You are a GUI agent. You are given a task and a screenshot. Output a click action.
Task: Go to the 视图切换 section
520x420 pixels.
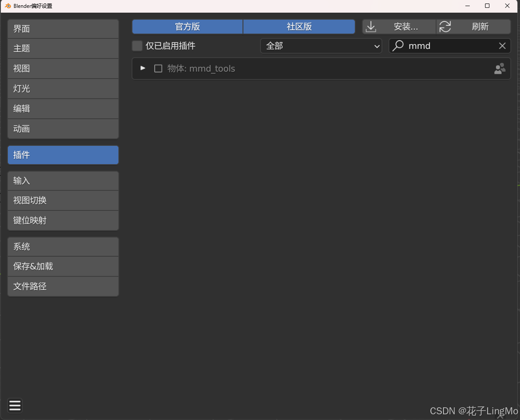pyautogui.click(x=63, y=200)
